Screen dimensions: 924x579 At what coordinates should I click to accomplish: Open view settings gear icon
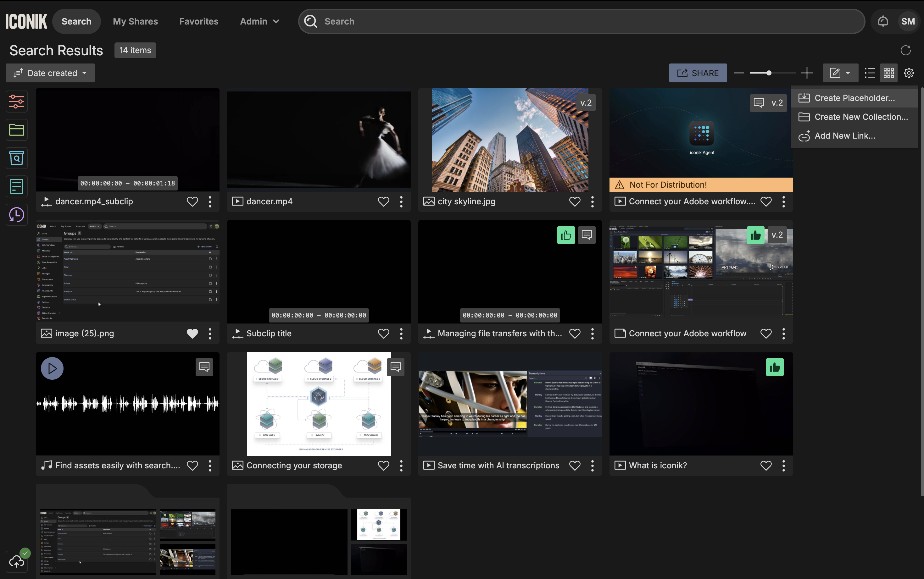click(x=909, y=73)
